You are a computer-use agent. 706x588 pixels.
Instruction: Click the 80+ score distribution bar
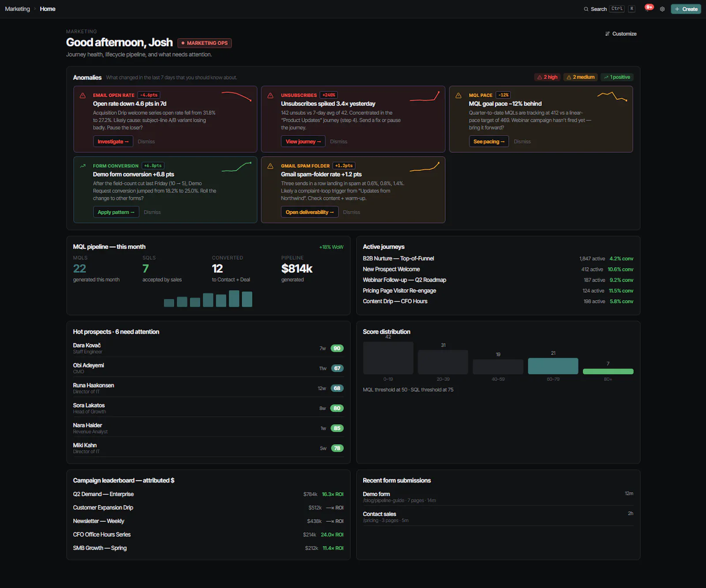pyautogui.click(x=608, y=372)
